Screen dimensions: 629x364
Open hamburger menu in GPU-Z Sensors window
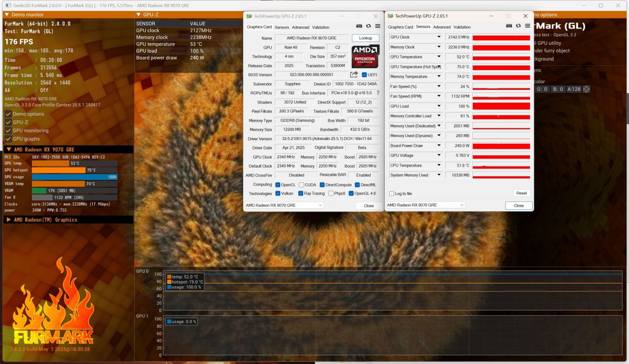click(527, 26)
